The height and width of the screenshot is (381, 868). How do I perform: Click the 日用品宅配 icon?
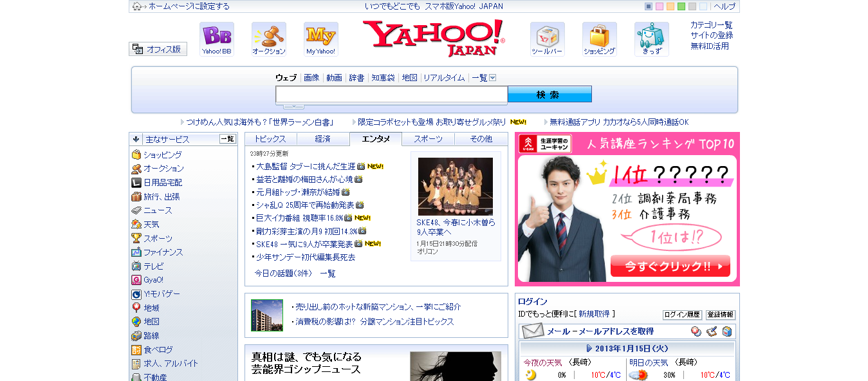136,183
